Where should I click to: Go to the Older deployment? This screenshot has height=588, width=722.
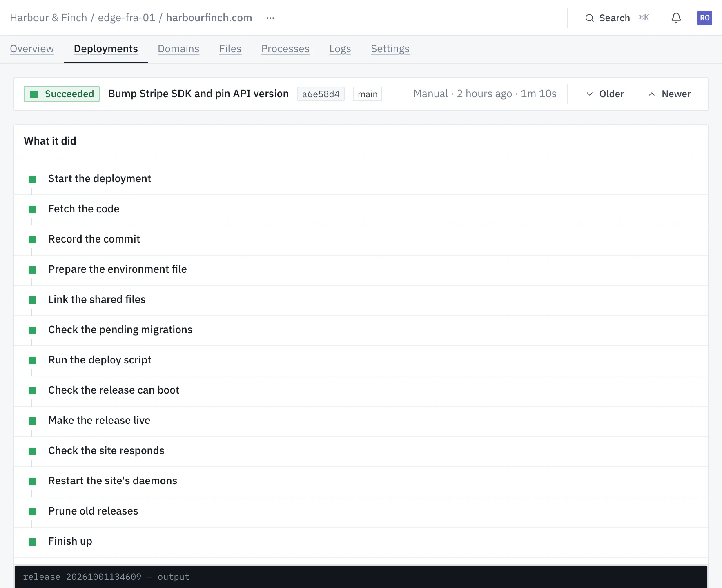pyautogui.click(x=605, y=94)
